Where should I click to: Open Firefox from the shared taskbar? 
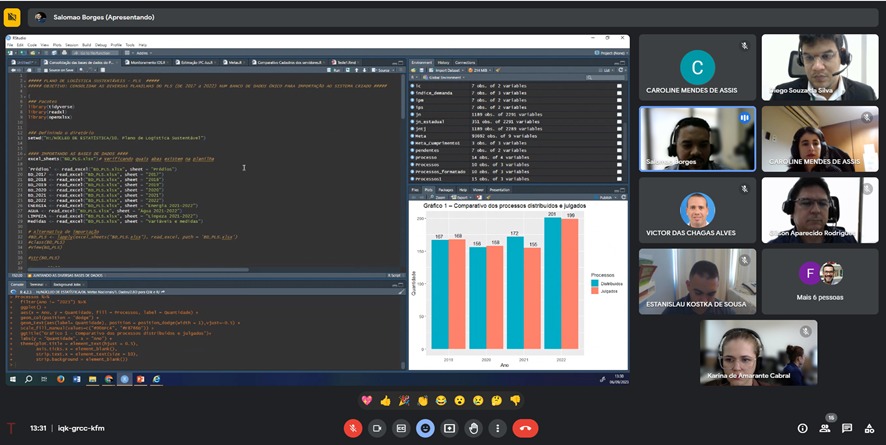pyautogui.click(x=60, y=379)
